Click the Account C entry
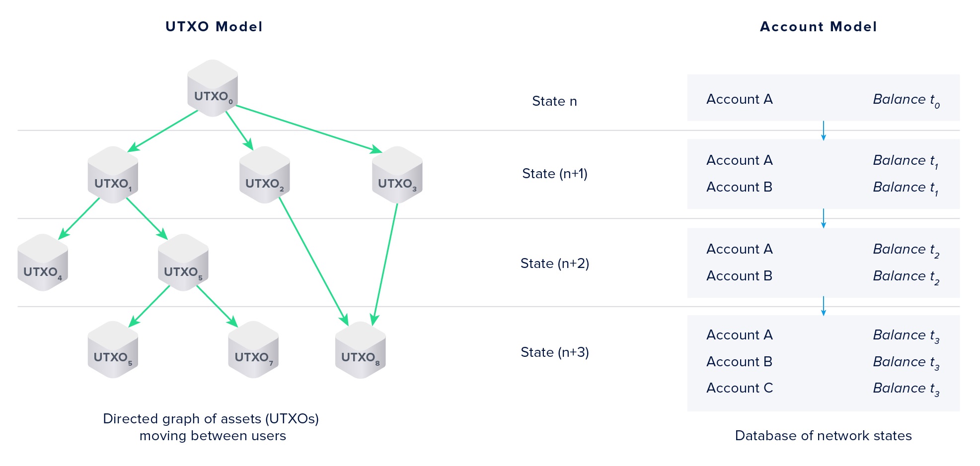 (x=740, y=388)
